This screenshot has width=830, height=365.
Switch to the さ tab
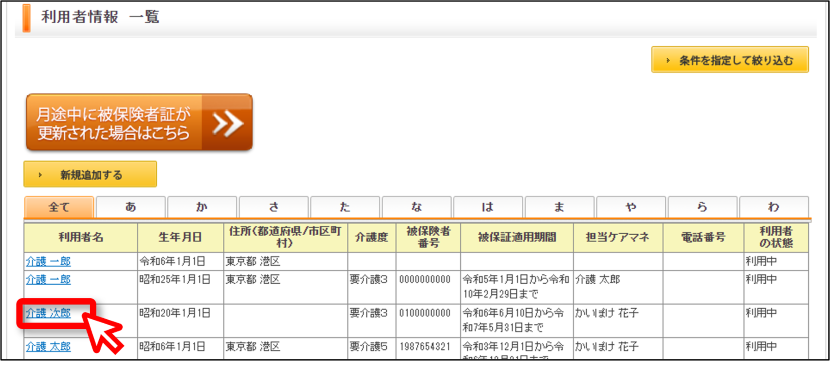coord(274,207)
